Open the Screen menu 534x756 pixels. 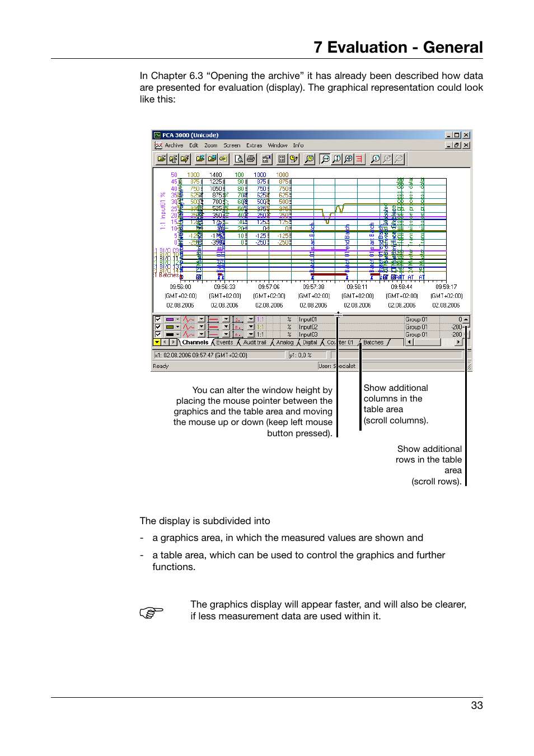pos(232,145)
